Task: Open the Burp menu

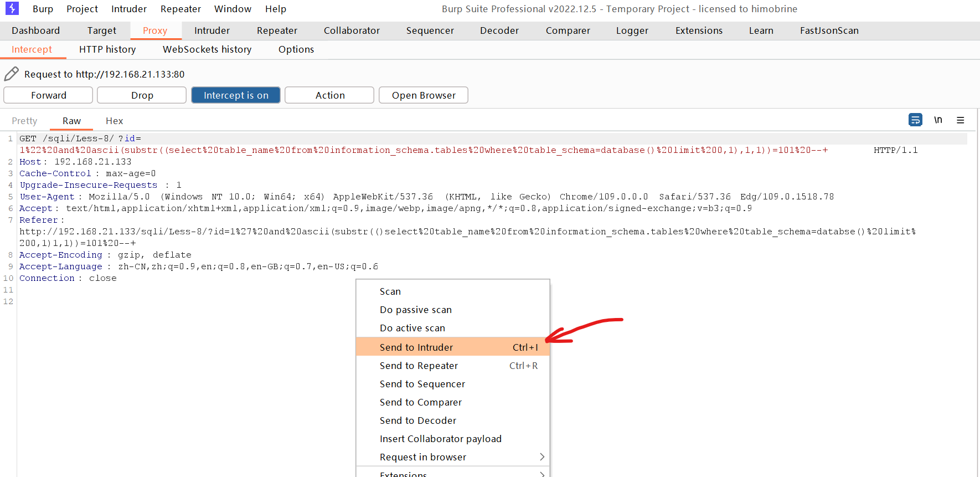Action: (x=43, y=9)
